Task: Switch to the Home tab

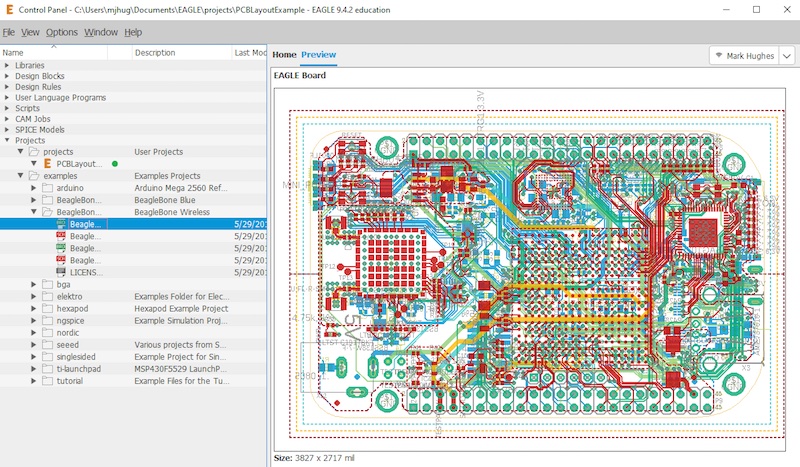Action: pyautogui.click(x=284, y=55)
